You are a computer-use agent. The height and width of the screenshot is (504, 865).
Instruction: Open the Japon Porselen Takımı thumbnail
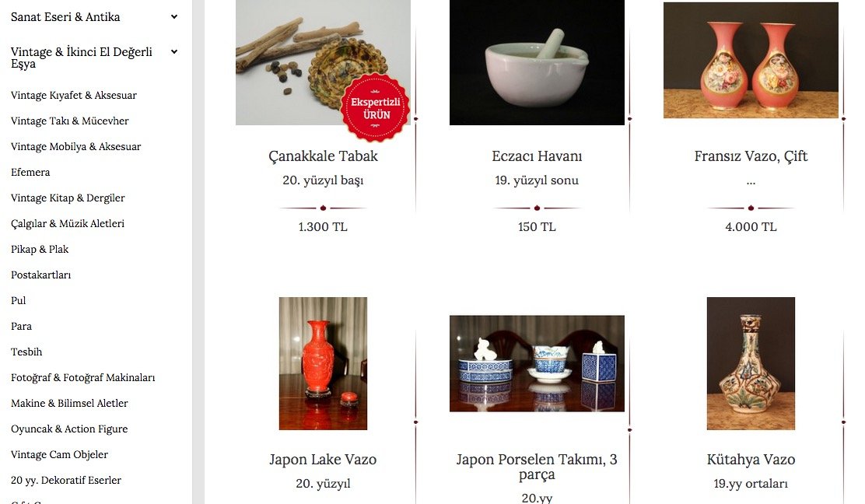(x=537, y=363)
